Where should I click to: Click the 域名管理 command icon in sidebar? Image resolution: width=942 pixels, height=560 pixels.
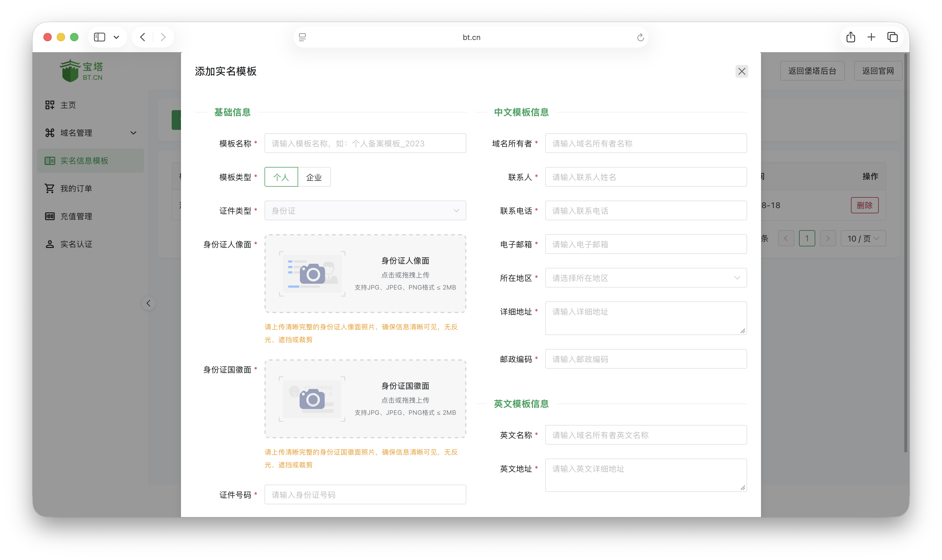50,133
